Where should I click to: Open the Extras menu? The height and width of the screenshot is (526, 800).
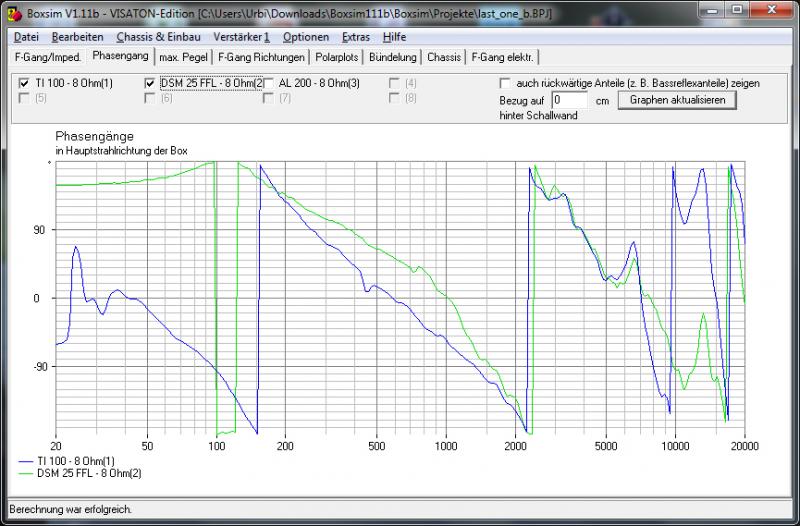355,36
